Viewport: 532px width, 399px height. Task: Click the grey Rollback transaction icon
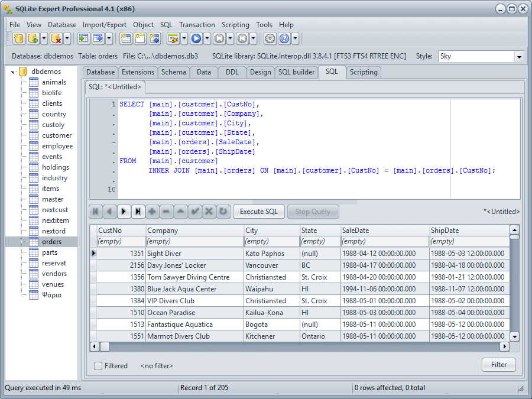(242, 38)
